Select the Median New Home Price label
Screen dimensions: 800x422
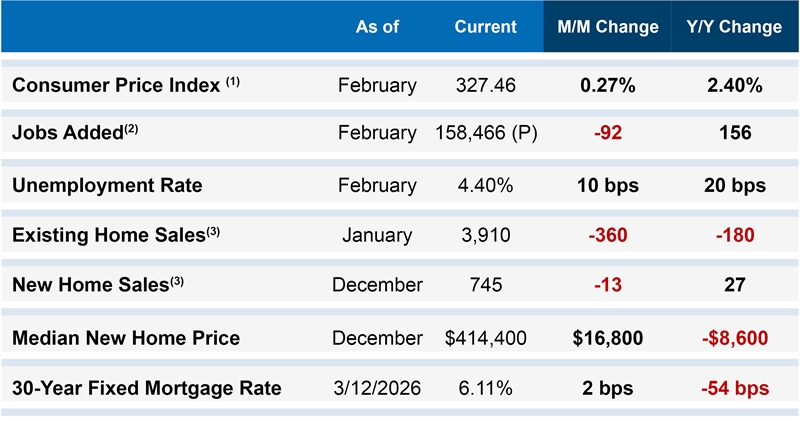click(126, 338)
